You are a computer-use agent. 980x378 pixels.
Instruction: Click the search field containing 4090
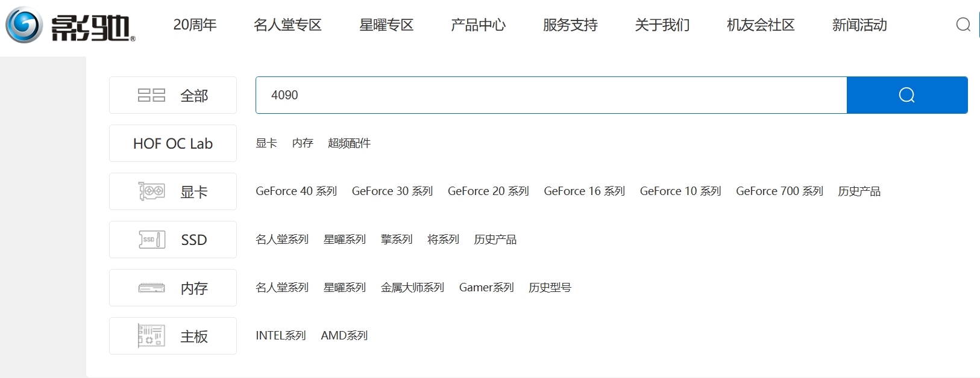pyautogui.click(x=551, y=95)
